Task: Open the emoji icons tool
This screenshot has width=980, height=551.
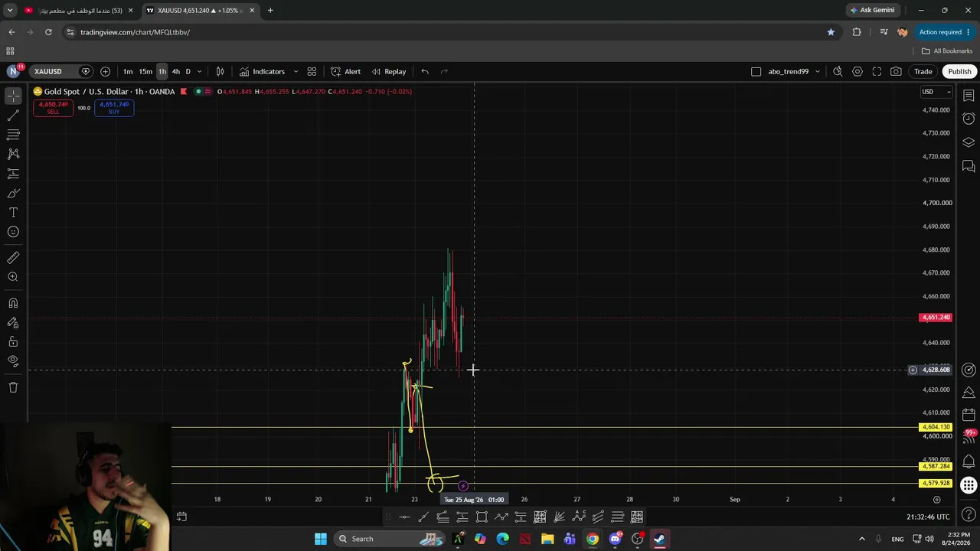Action: 13,232
